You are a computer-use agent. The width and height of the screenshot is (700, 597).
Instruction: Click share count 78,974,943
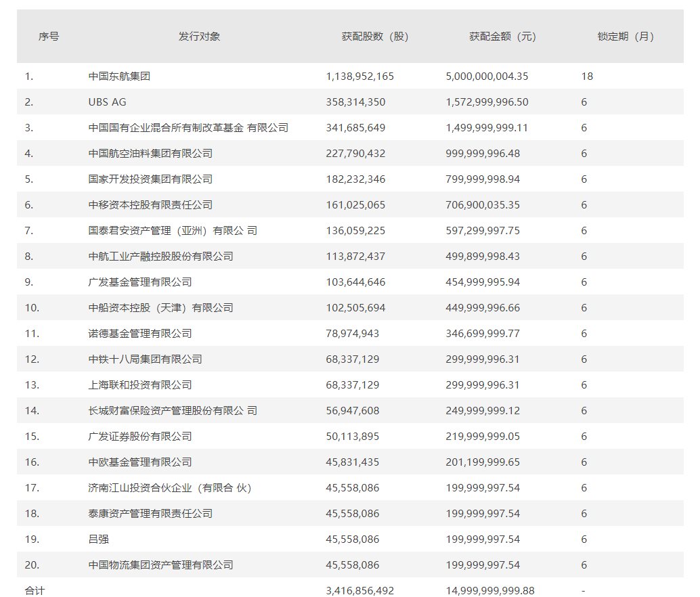click(x=352, y=334)
